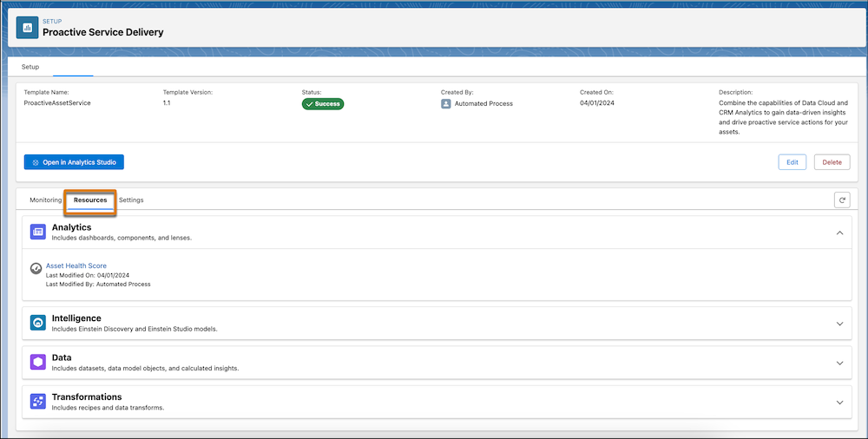Viewport: 868px width, 439px height.
Task: Expand the Intelligence section chevron
Action: coord(839,324)
